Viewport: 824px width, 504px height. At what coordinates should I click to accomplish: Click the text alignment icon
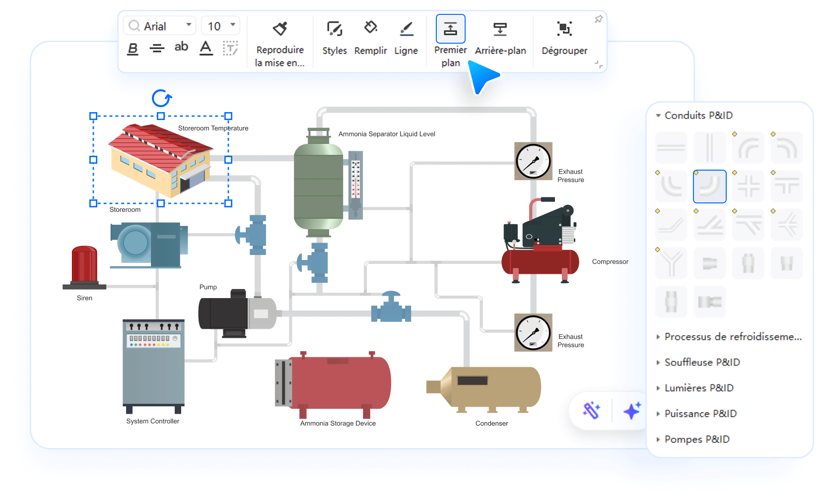(x=157, y=49)
